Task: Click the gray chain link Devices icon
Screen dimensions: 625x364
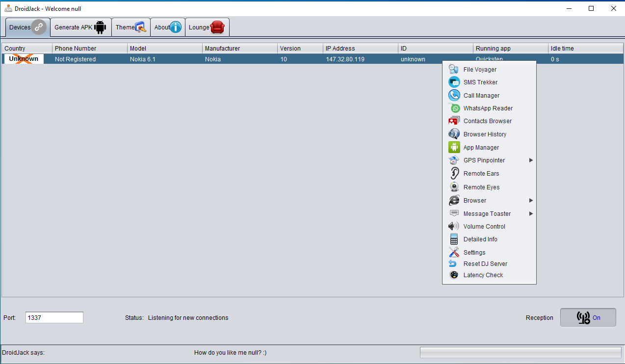Action: (39, 27)
